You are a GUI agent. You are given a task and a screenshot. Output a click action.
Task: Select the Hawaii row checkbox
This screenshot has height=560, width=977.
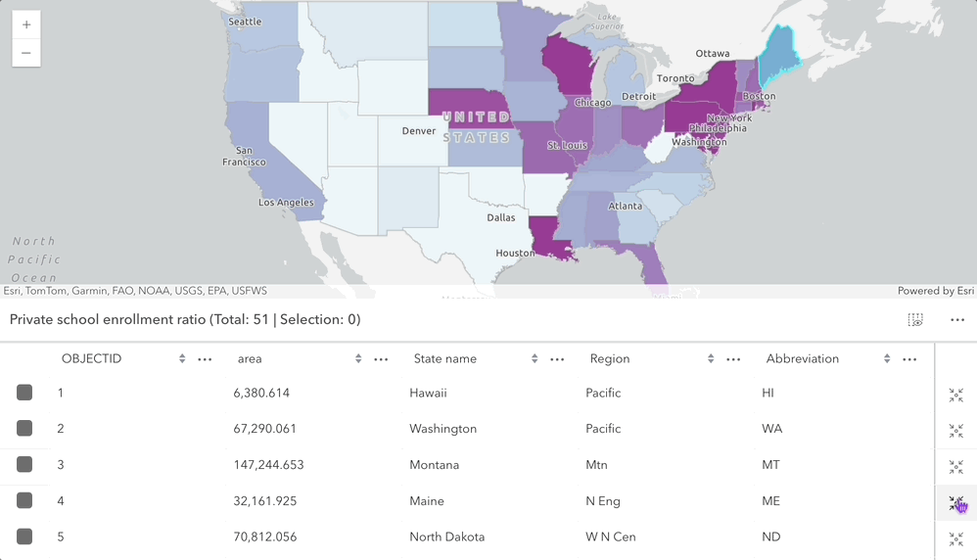point(24,393)
